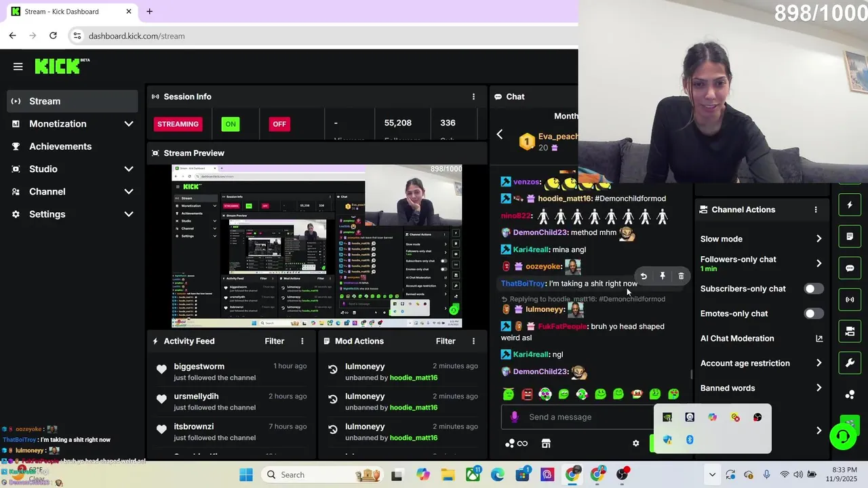Click the browser address bar URL

tap(136, 36)
